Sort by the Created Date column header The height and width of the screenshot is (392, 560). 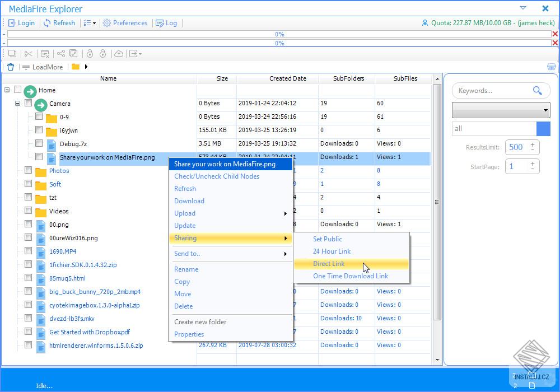[x=277, y=78]
